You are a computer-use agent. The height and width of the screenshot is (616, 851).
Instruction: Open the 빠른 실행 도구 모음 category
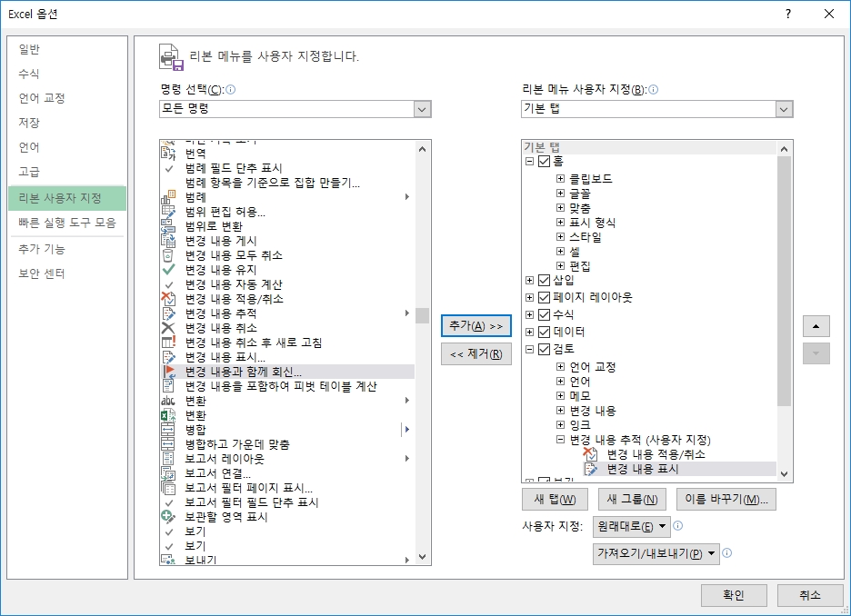coord(67,223)
